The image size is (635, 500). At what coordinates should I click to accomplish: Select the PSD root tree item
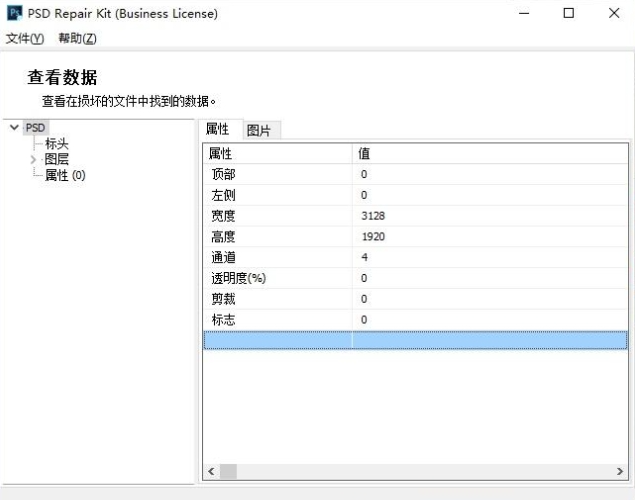click(35, 128)
